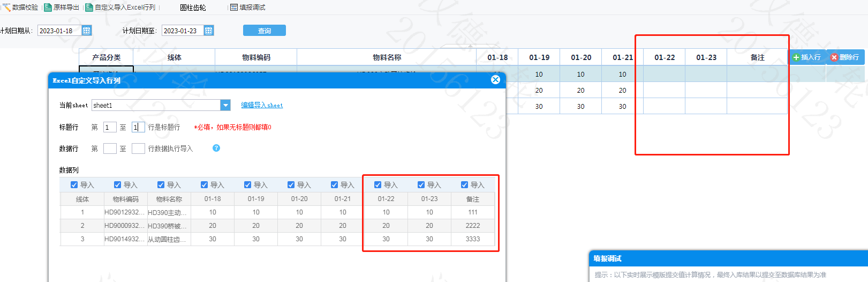Select dialog cell 从动圆柱齿…

[x=169, y=239]
